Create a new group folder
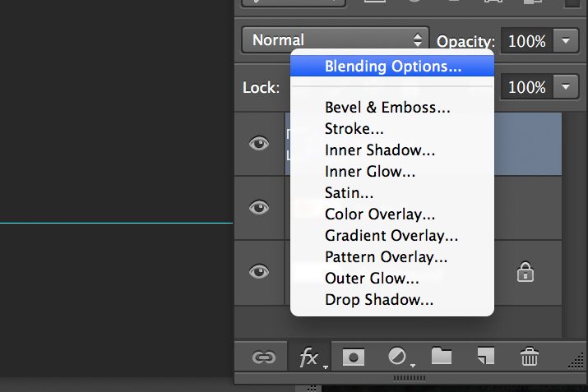588x392 pixels. point(442,356)
